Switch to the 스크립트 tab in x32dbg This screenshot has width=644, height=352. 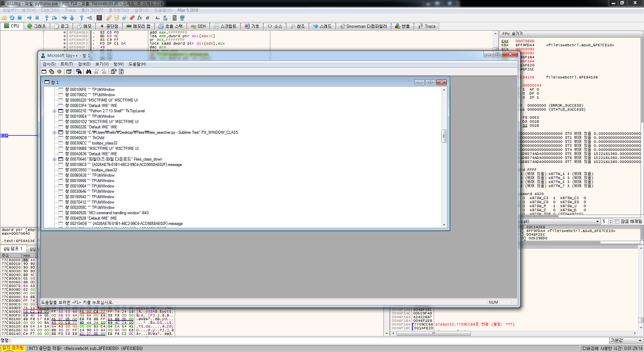(x=224, y=26)
